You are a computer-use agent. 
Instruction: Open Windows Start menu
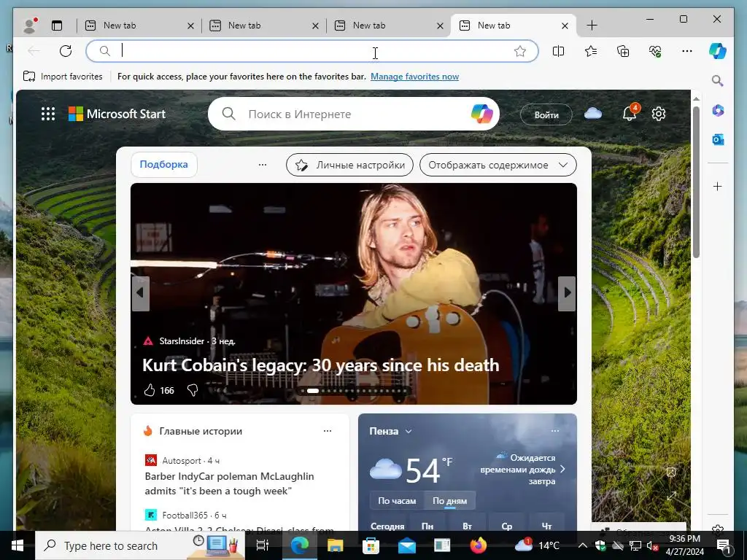pos(18,545)
